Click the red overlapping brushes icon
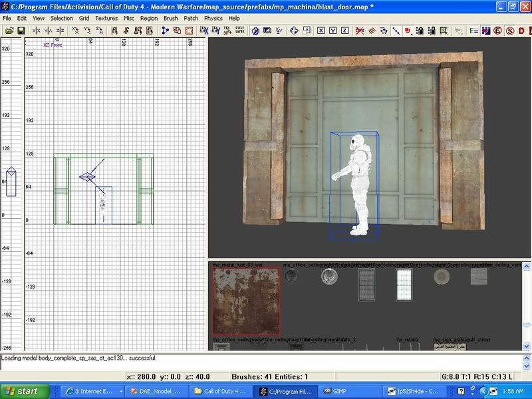 click(x=177, y=31)
